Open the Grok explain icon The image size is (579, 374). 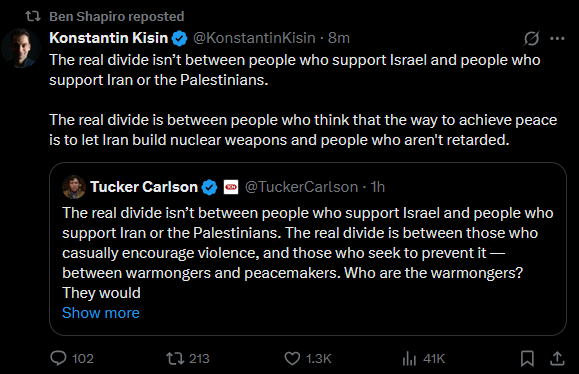pos(531,38)
